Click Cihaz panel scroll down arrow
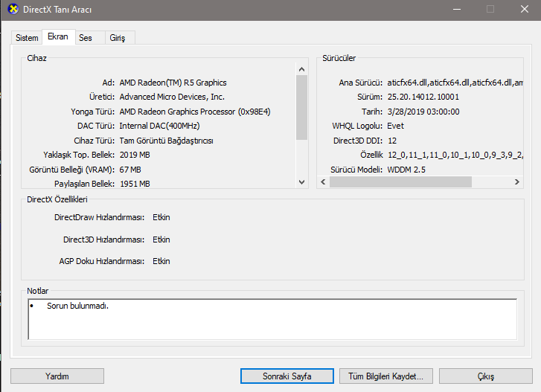541x392 pixels. (302, 182)
